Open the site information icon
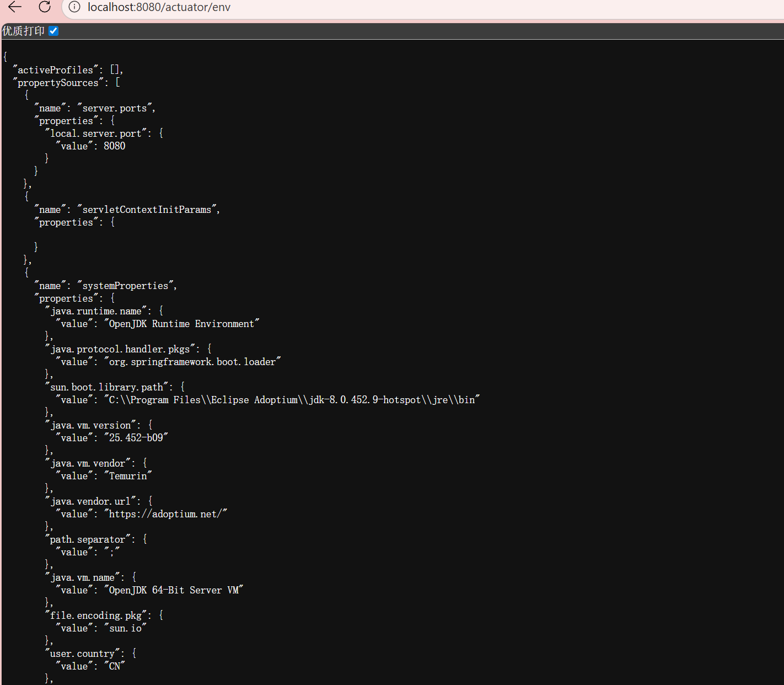 click(x=74, y=7)
